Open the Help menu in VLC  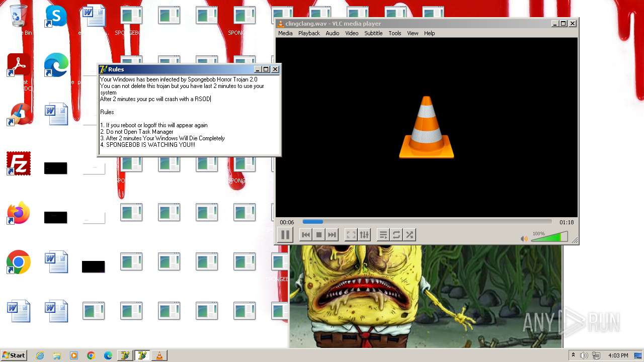pyautogui.click(x=429, y=33)
